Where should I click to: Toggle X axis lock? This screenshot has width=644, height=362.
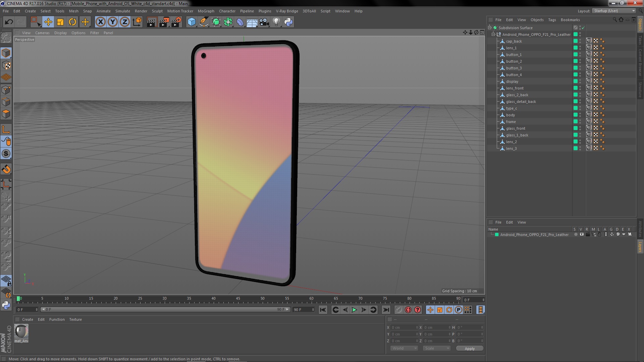click(100, 22)
